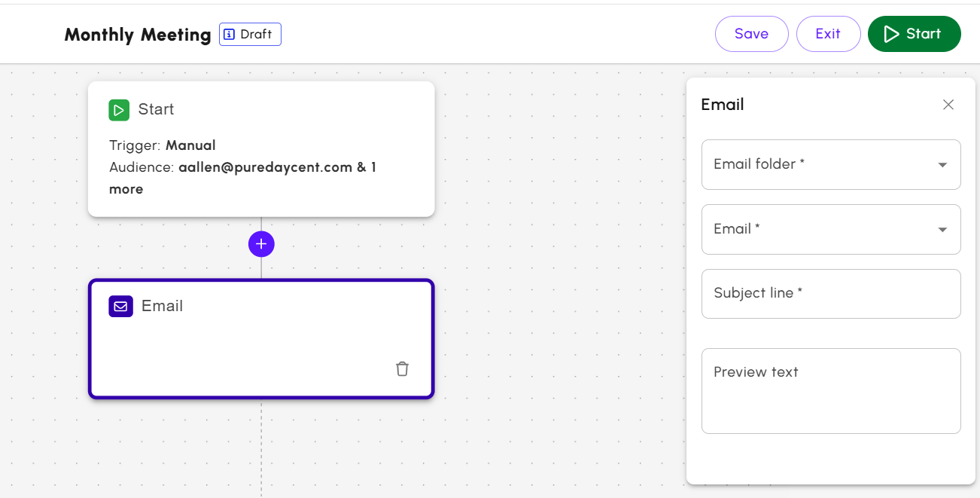Screen dimensions: 980x498
Task: Click the Audience email text in Start node
Action: click(266, 167)
